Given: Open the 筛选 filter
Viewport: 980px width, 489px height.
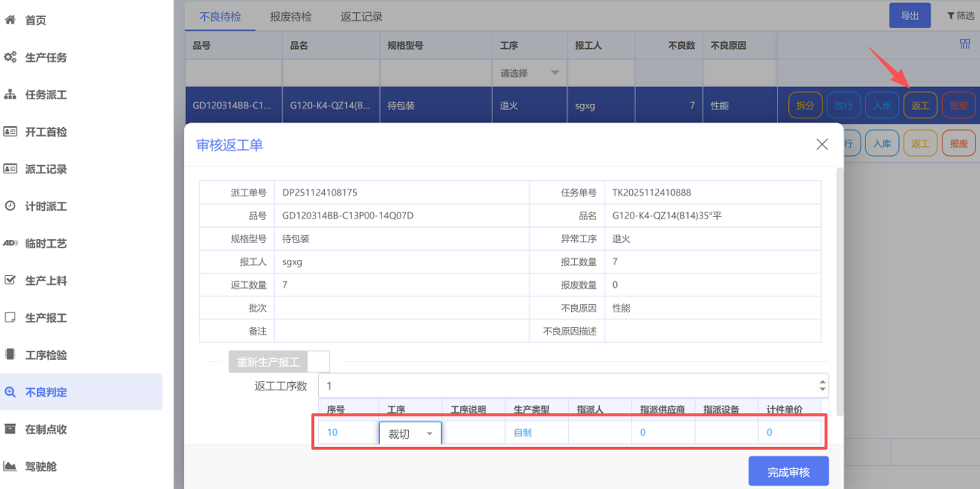Looking at the screenshot, I should [960, 15].
